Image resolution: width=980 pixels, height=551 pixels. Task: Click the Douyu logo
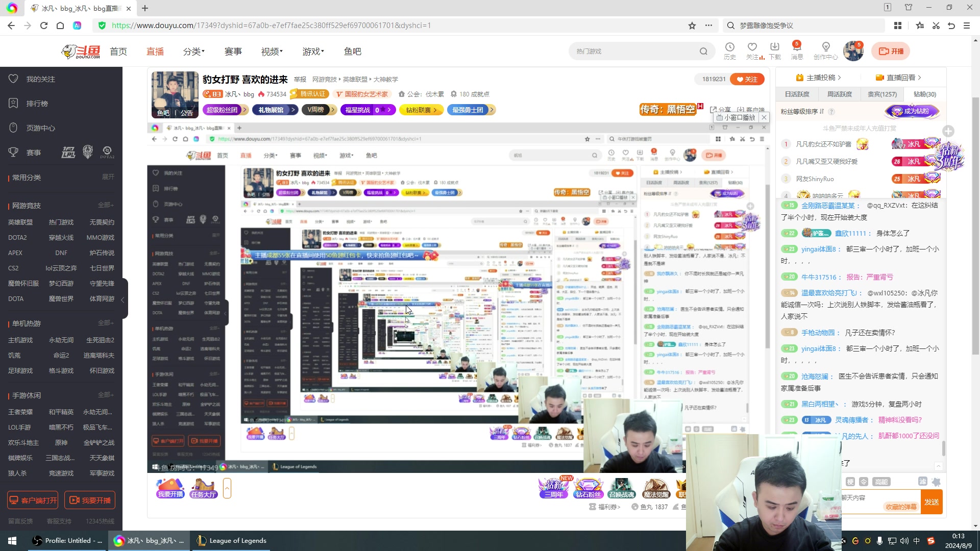coord(81,52)
